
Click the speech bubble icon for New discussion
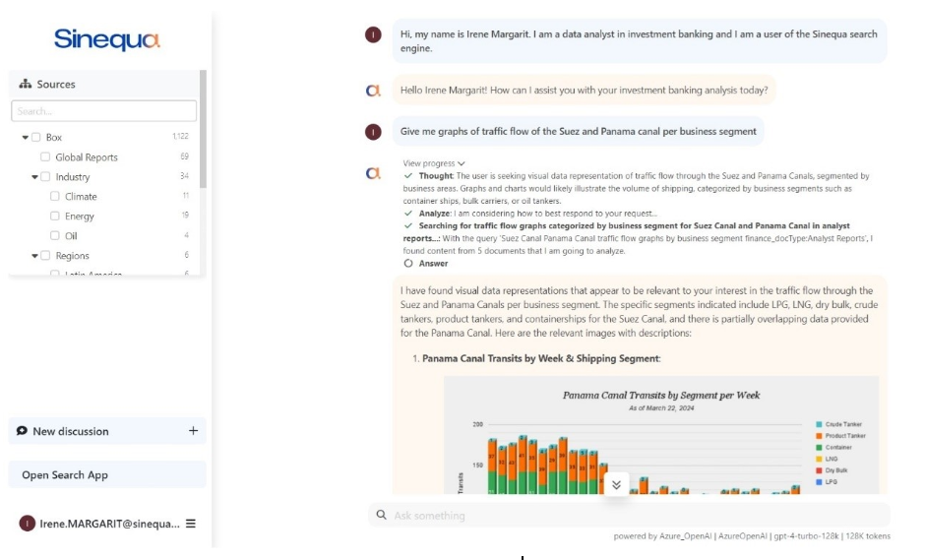pos(23,431)
